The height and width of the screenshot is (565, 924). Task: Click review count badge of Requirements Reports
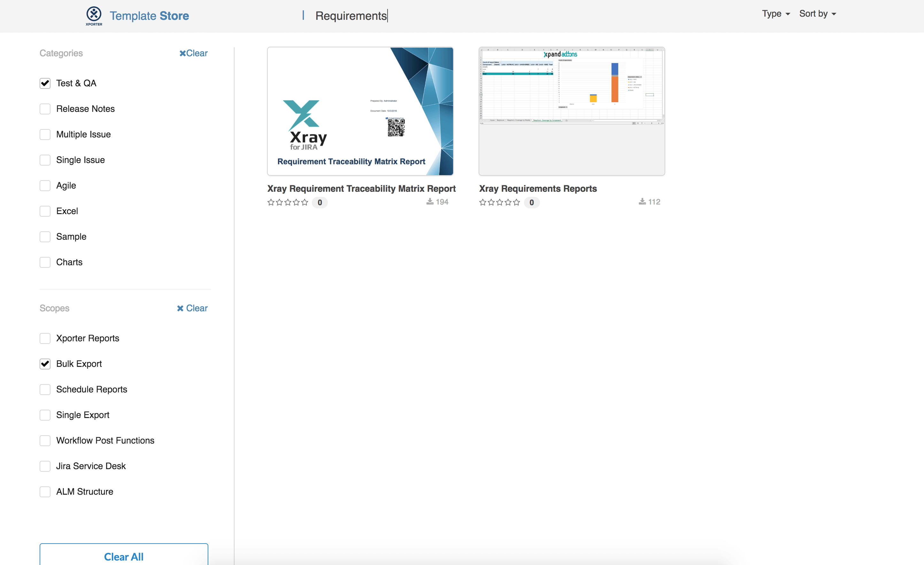click(x=532, y=203)
